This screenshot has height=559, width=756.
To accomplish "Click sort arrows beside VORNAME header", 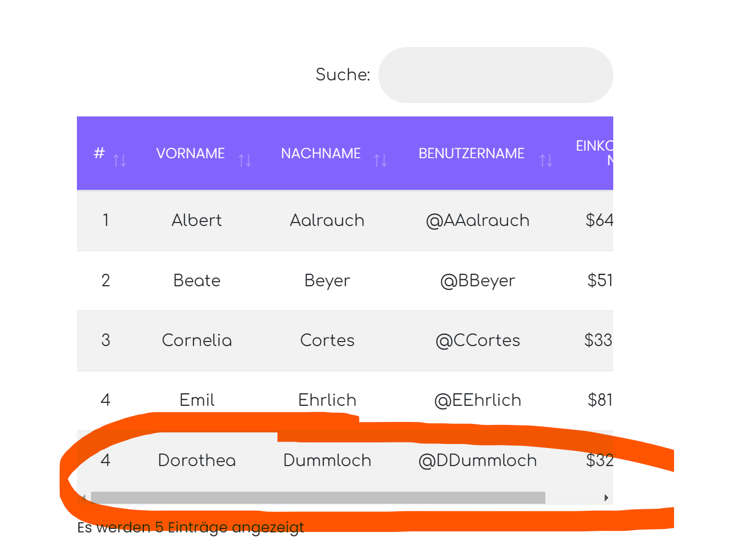I will pyautogui.click(x=245, y=160).
